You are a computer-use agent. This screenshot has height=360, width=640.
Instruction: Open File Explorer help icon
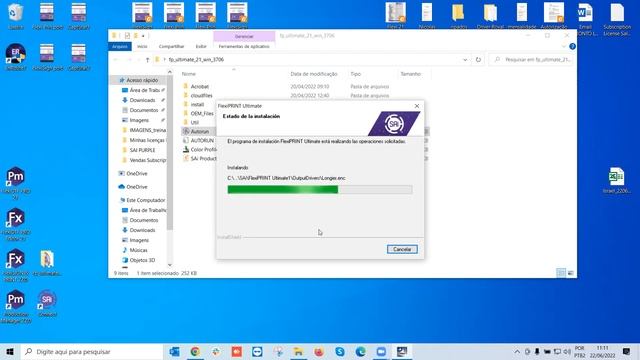(x=572, y=47)
